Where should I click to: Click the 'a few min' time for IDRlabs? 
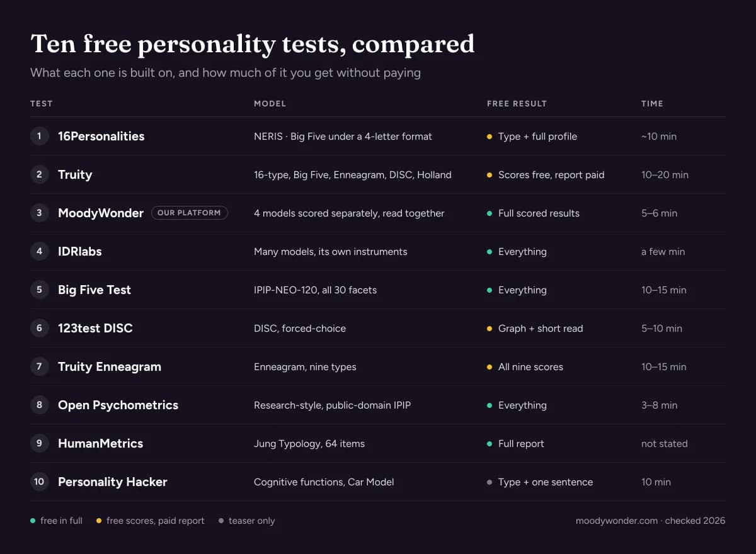click(663, 251)
